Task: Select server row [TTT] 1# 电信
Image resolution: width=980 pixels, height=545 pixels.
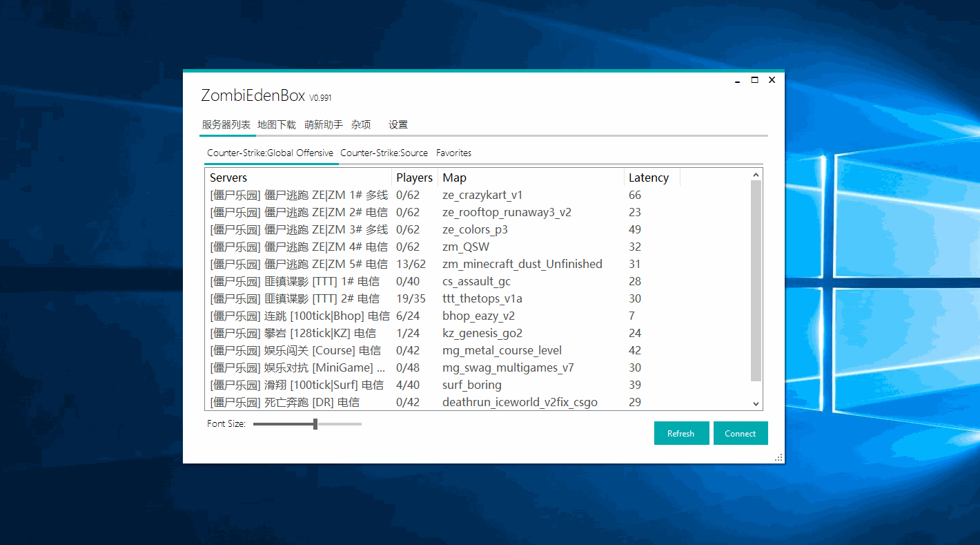Action: click(478, 281)
